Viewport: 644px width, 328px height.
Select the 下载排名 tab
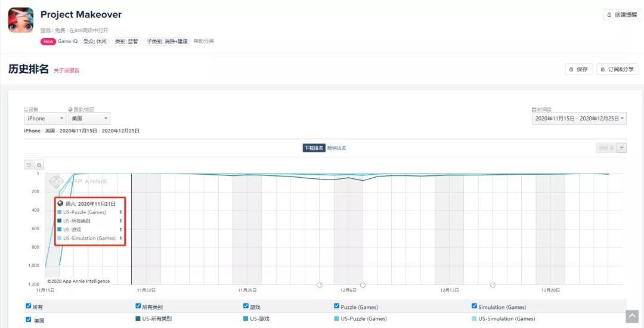[314, 148]
